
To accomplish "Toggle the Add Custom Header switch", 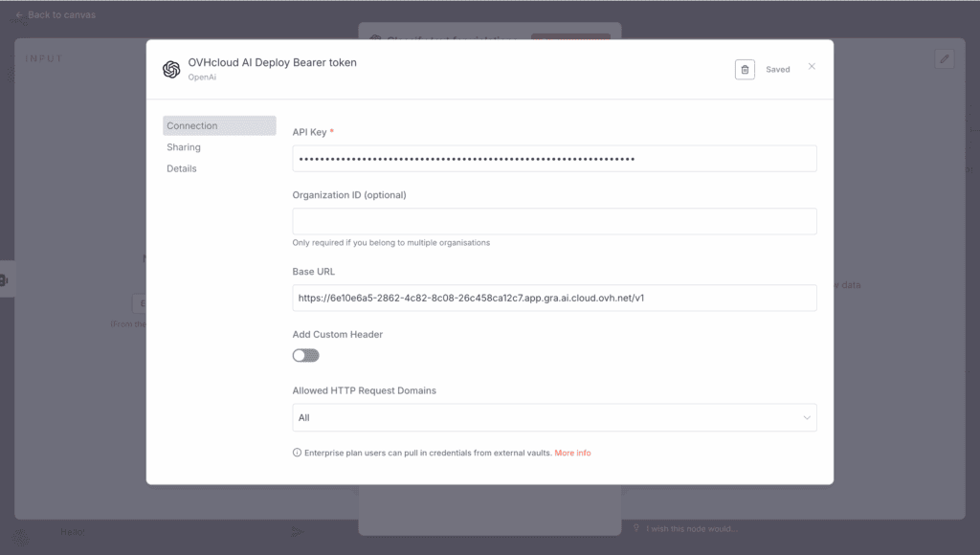I will (x=305, y=356).
